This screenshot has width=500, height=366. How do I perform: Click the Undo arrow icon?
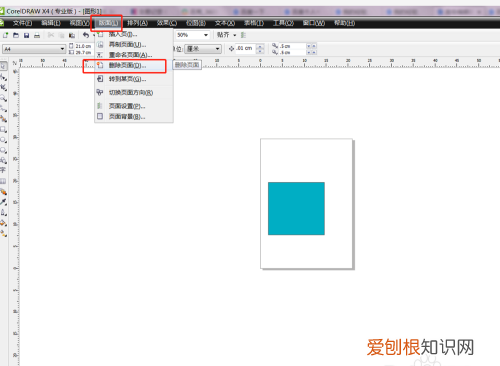click(x=86, y=35)
